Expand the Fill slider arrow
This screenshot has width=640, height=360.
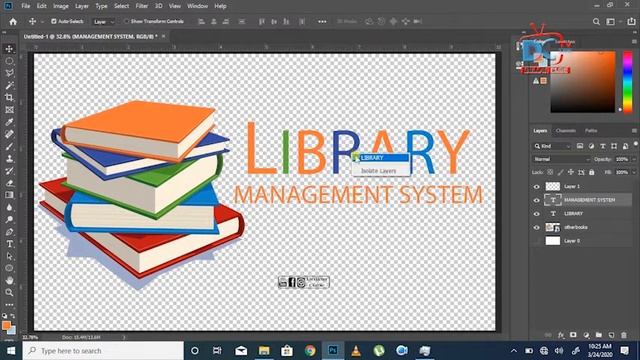coord(635,172)
